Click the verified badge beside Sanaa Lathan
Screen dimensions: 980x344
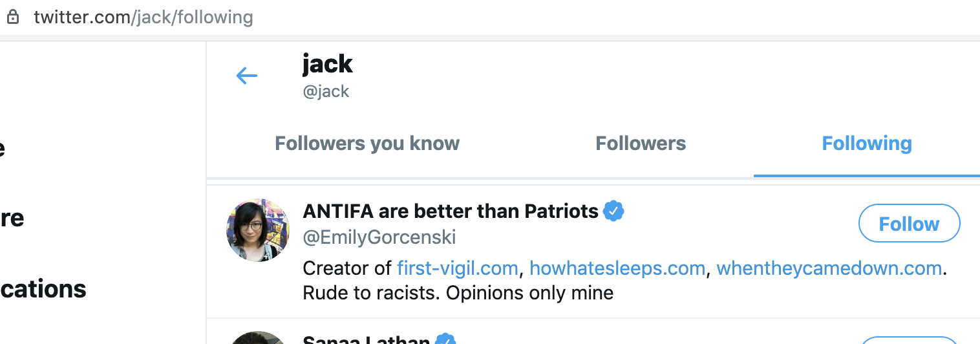point(445,339)
